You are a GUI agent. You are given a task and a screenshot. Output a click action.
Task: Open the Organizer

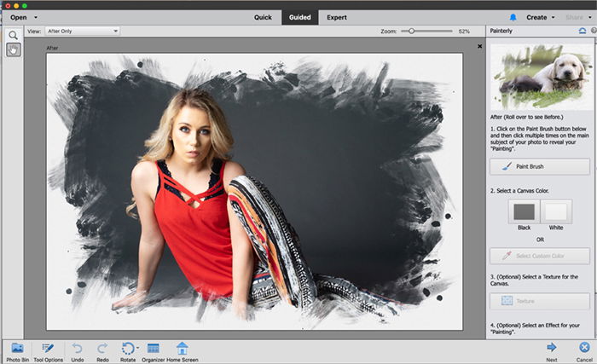153,348
